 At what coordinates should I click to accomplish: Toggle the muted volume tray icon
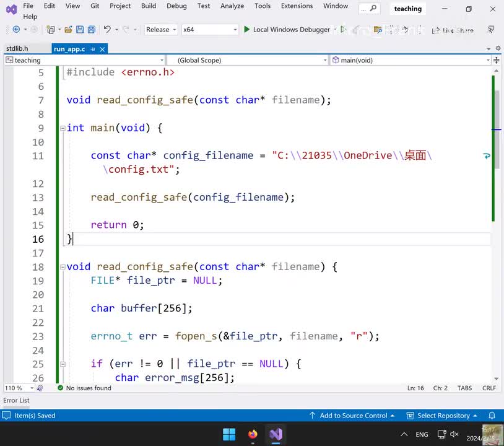[454, 434]
